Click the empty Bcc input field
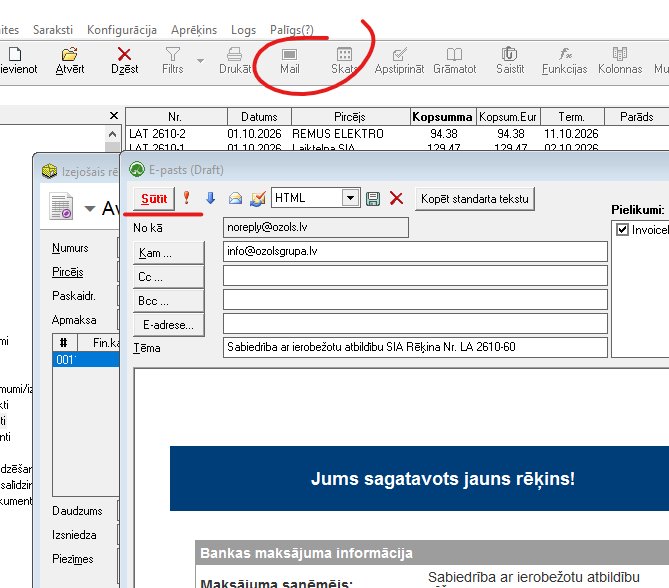This screenshot has height=588, width=669. point(415,300)
